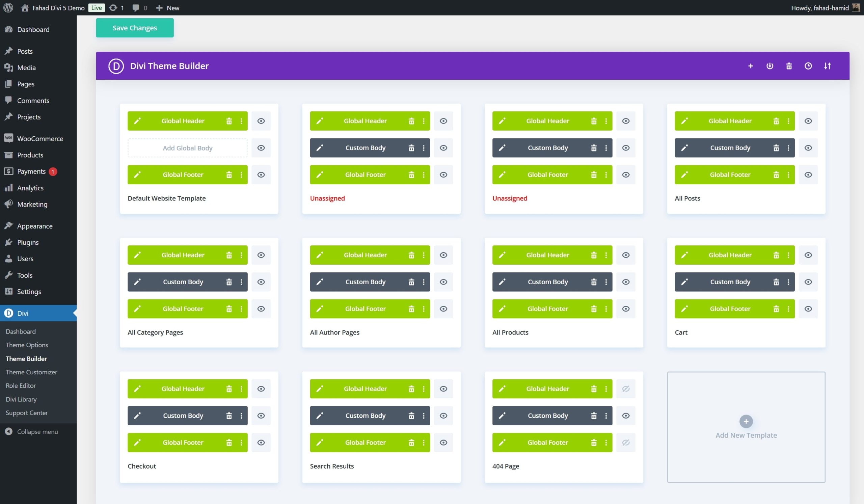Click the Divi logo beside Theme Builder title
Screen dimensions: 864x504
116,66
